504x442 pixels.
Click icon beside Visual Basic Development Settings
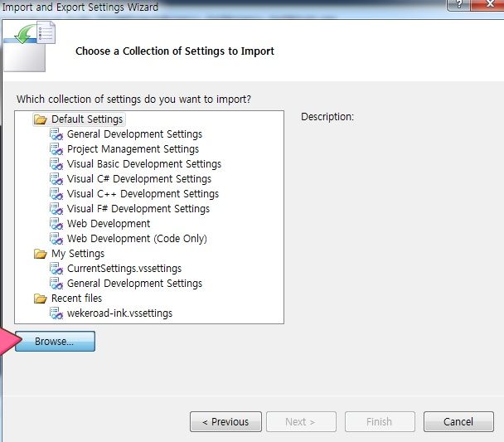pos(56,164)
